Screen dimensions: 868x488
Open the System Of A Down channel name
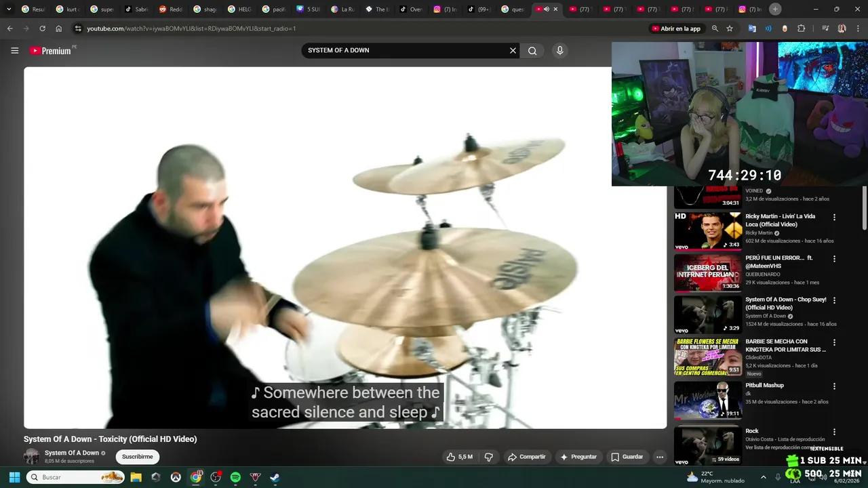(x=72, y=453)
